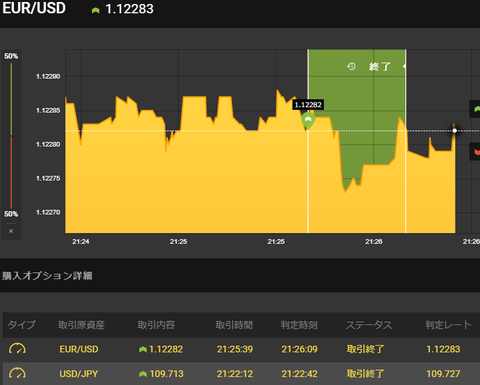Click the 取引時間 column header
Viewport: 480px width, 385px height.
click(234, 325)
